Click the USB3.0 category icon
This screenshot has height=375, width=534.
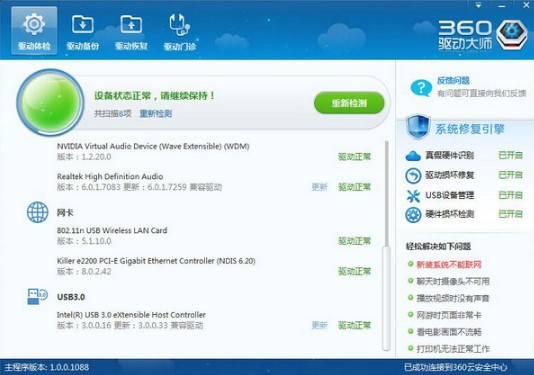[37, 296]
